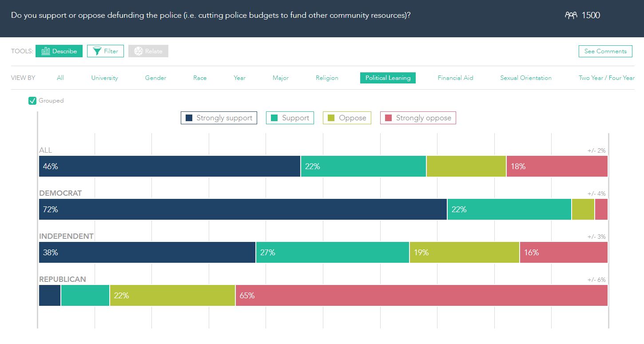Select the All view tab
Screen dimensions: 644x344
pyautogui.click(x=60, y=78)
